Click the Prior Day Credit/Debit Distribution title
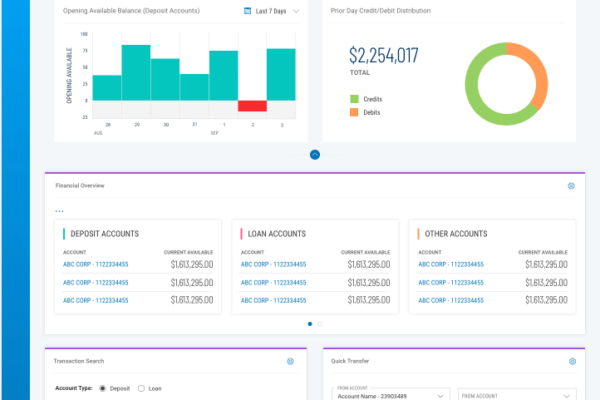 click(x=381, y=11)
